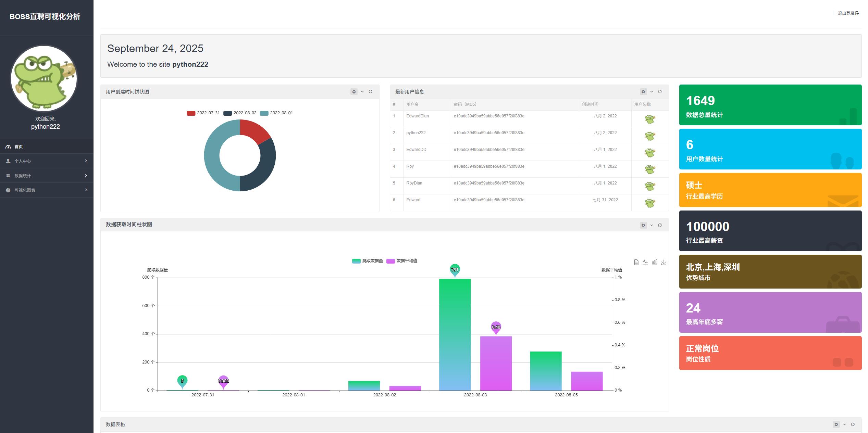Go to 首页 in sidebar

point(18,147)
